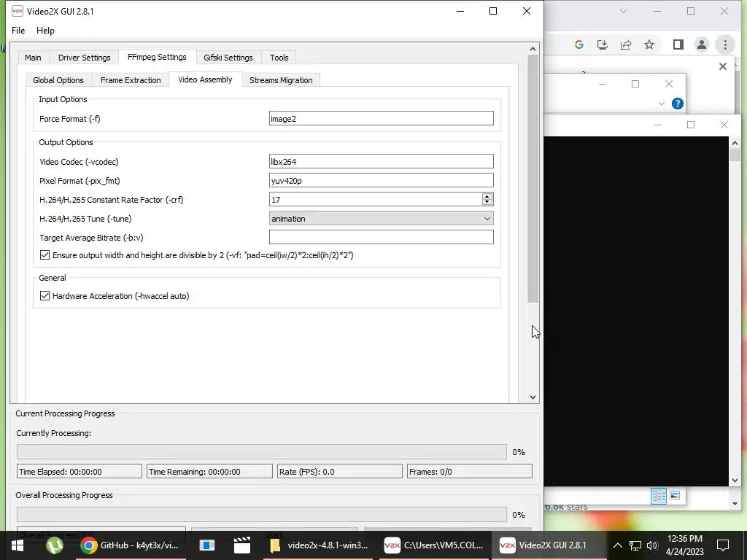Image resolution: width=747 pixels, height=560 pixels.
Task: Toggle the divisible by 2 output checkbox
Action: pyautogui.click(x=44, y=255)
